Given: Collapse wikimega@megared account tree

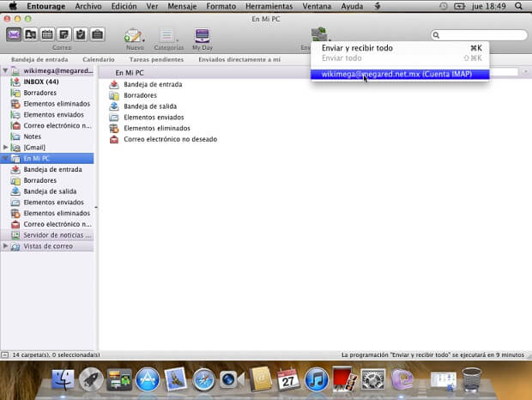Looking at the screenshot, I should [x=5, y=70].
